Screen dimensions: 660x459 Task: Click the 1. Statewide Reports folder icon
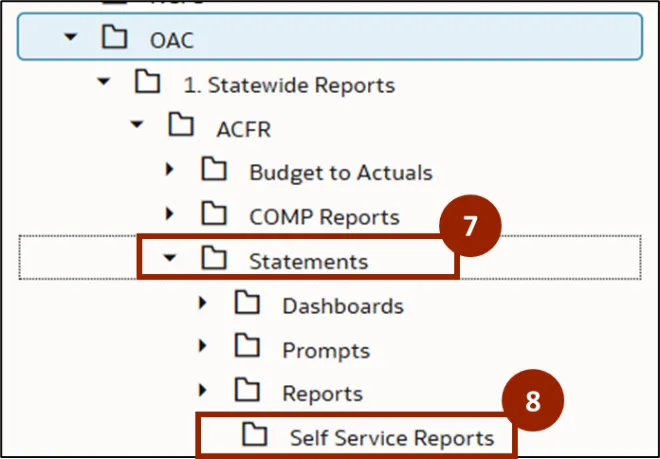click(148, 82)
